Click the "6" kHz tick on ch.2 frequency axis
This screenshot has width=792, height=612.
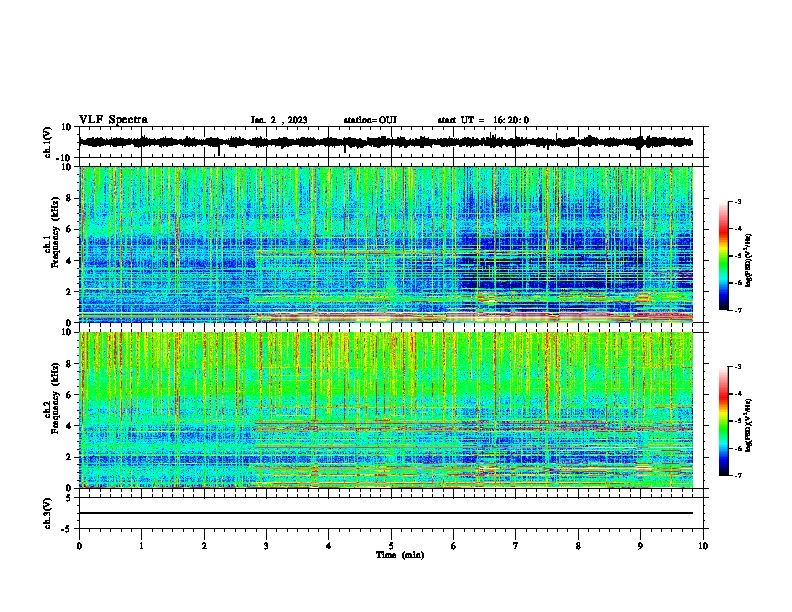coord(69,395)
